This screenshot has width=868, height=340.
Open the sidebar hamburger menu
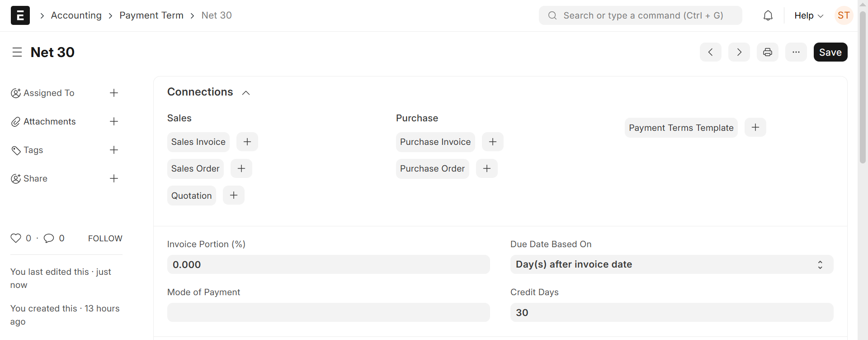[x=17, y=52]
